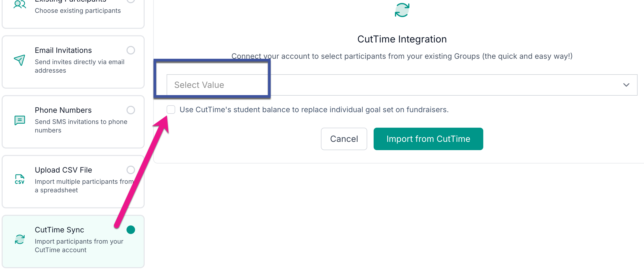This screenshot has height=273, width=644.
Task: Expand the Select Value dropdown chevron
Action: coord(626,85)
